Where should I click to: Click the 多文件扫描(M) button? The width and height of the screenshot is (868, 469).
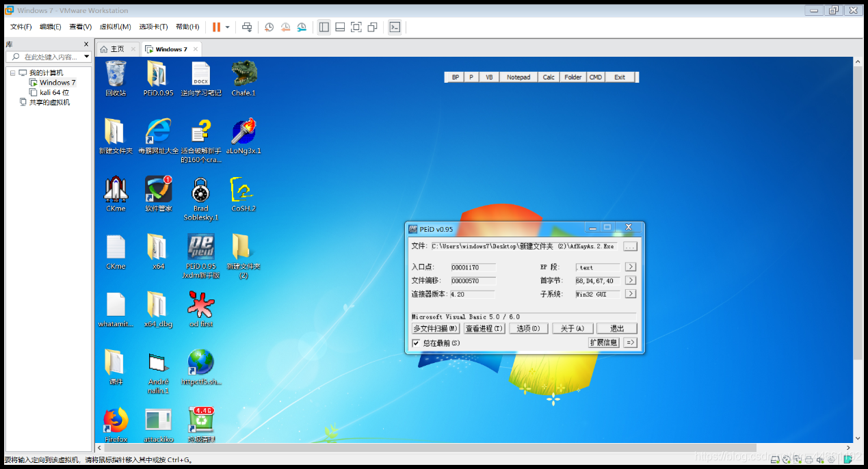point(436,329)
